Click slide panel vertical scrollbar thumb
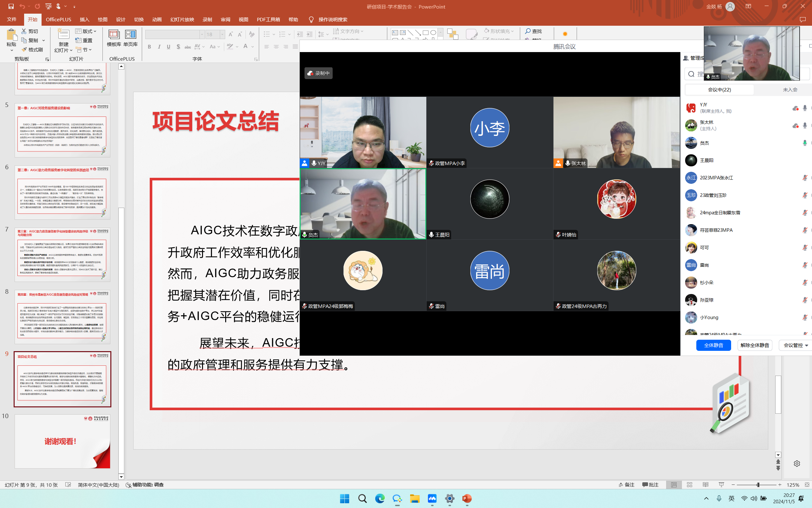Viewport: 812px width, 508px height. click(121, 341)
